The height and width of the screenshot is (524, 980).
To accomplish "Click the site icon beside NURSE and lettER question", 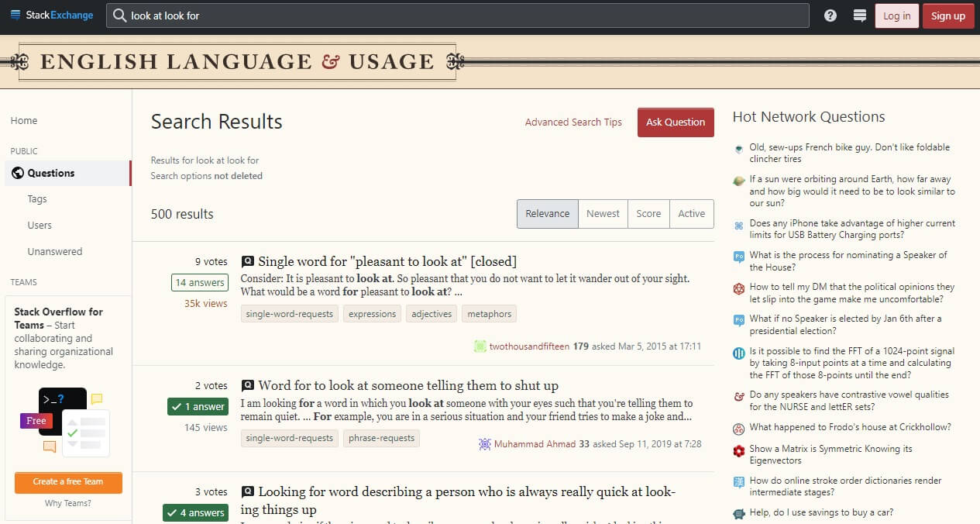I will point(739,396).
